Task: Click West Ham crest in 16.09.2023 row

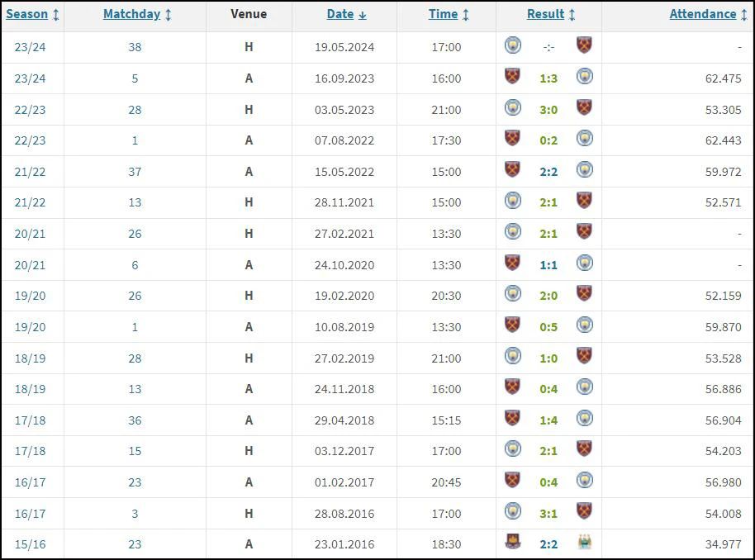Action: pos(512,77)
